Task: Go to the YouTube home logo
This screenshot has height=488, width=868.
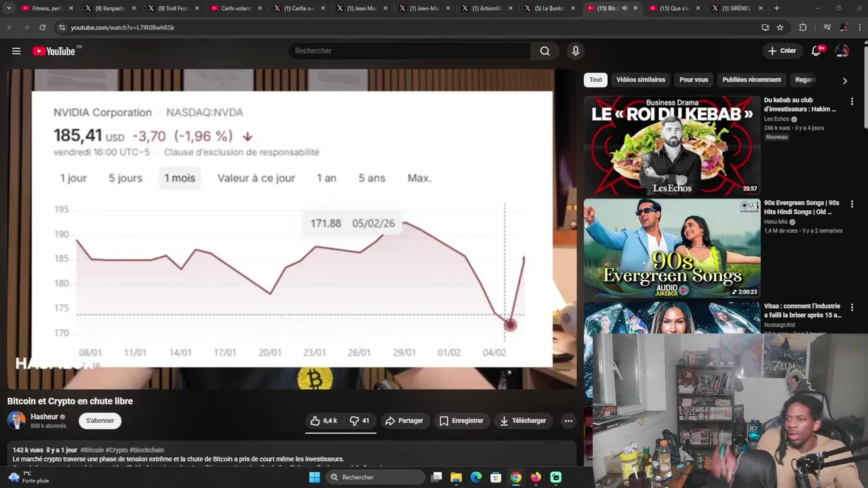Action: click(x=54, y=51)
